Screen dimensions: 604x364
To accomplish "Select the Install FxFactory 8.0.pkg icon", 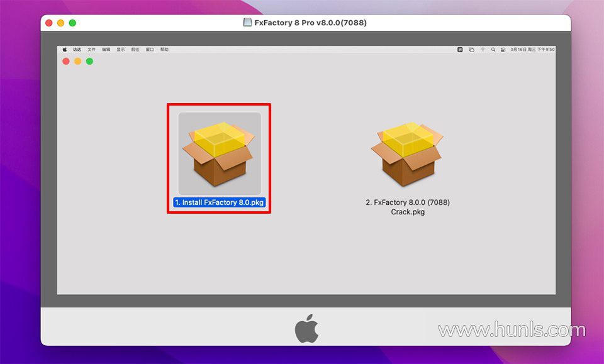I will [220, 153].
